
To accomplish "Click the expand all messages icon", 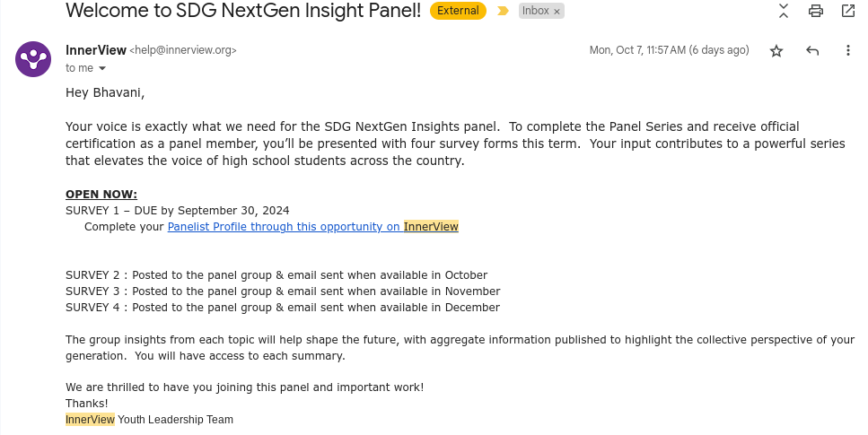I will 784,11.
